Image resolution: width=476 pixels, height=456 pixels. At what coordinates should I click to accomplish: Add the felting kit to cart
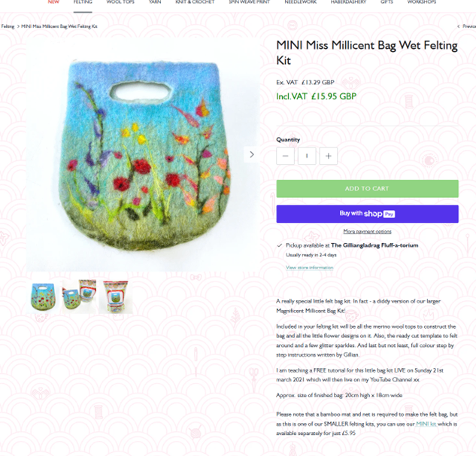point(367,189)
